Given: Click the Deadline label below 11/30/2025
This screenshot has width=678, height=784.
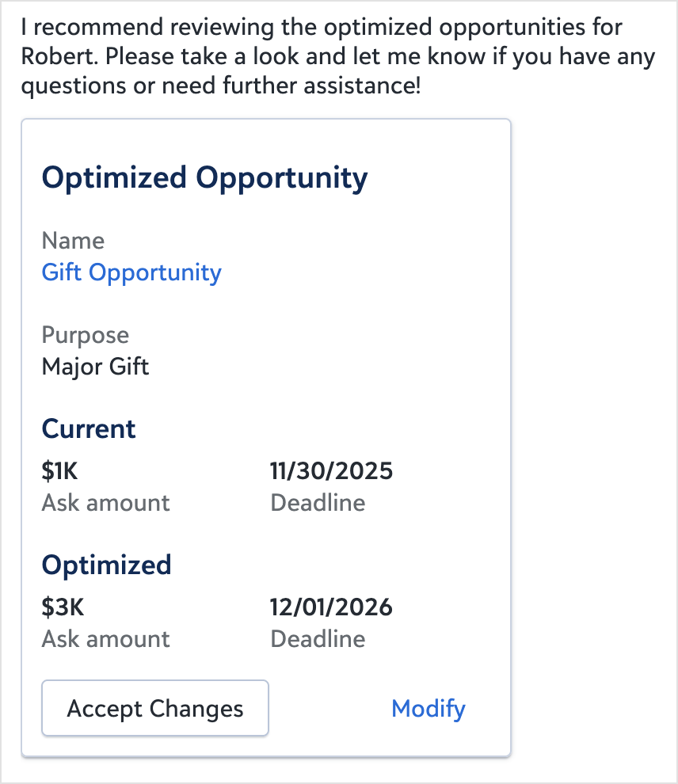Looking at the screenshot, I should point(318,503).
